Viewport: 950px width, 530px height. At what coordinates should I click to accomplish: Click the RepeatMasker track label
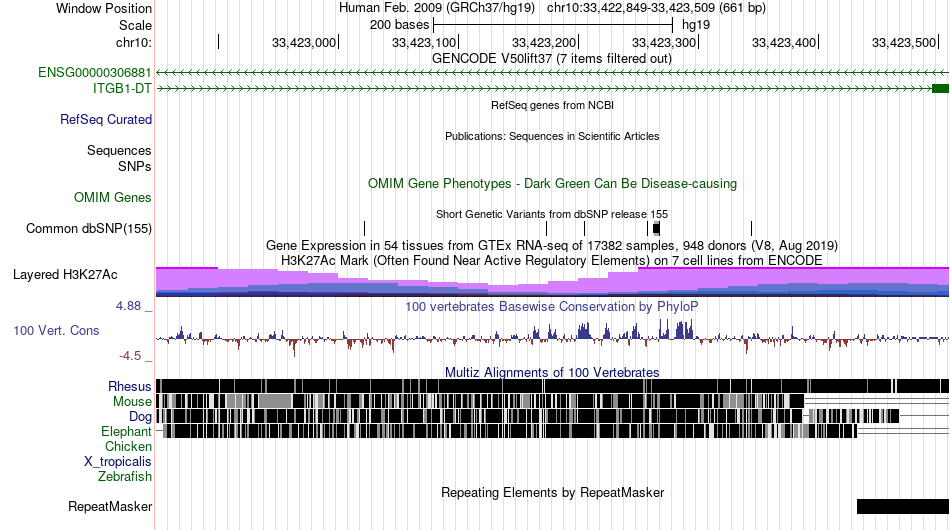pos(110,506)
